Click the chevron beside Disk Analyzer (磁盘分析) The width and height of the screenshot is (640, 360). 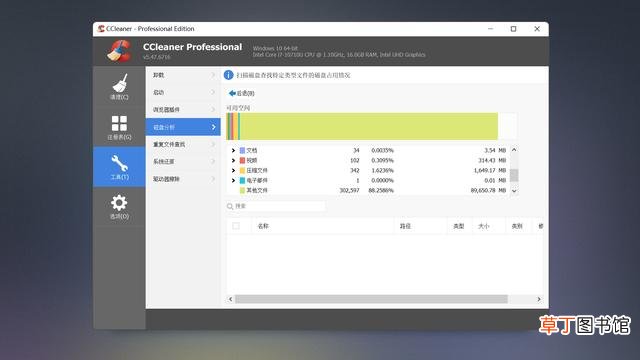213,127
